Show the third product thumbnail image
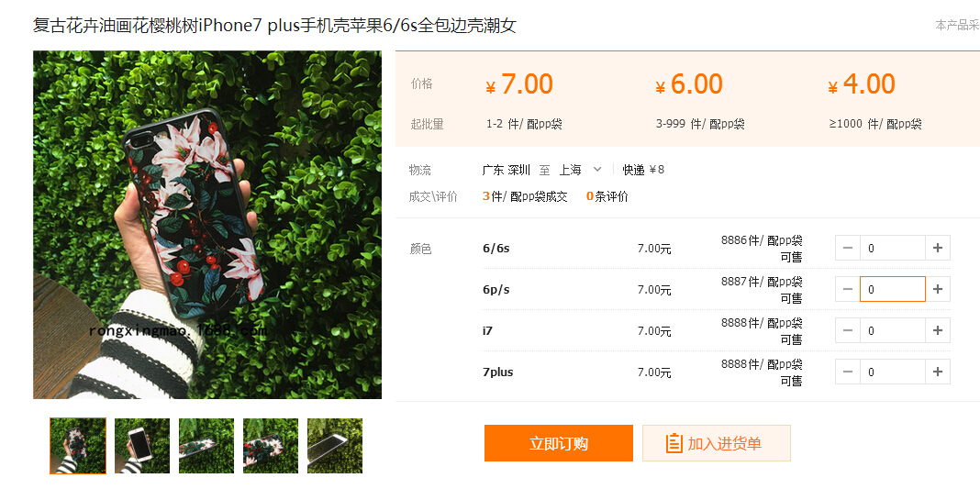The width and height of the screenshot is (980, 489). click(206, 446)
